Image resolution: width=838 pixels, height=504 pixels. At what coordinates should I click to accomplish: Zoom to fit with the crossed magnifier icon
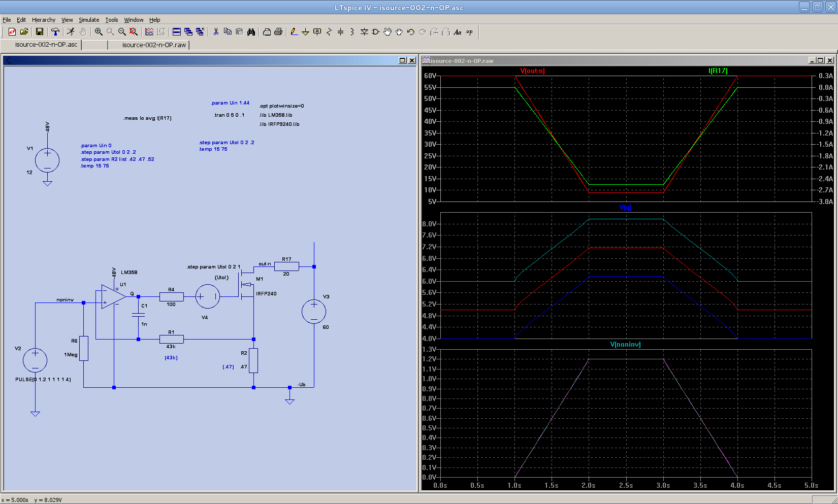click(134, 31)
